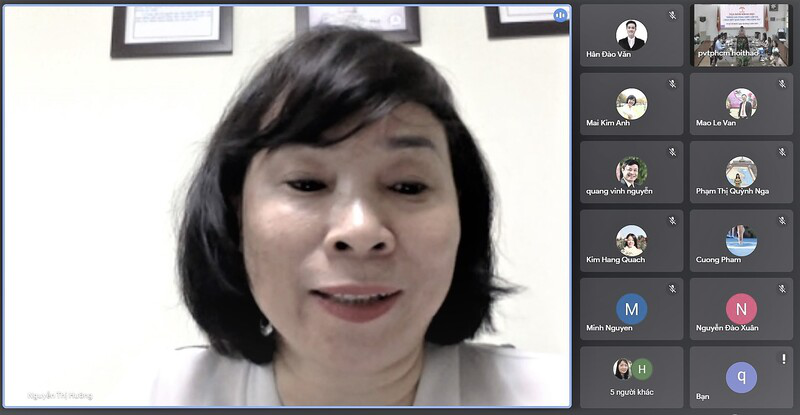Click muted mic icon on Phạm Thị Quỳnh Nga tile

click(782, 152)
